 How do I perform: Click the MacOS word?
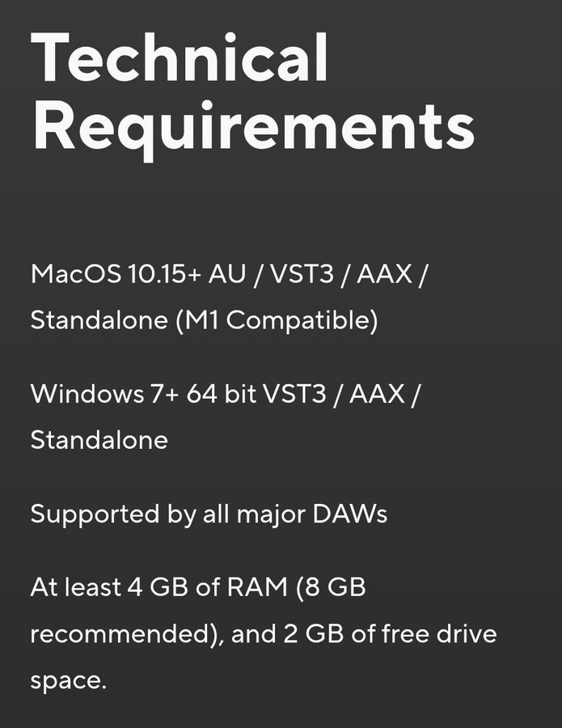click(x=76, y=273)
